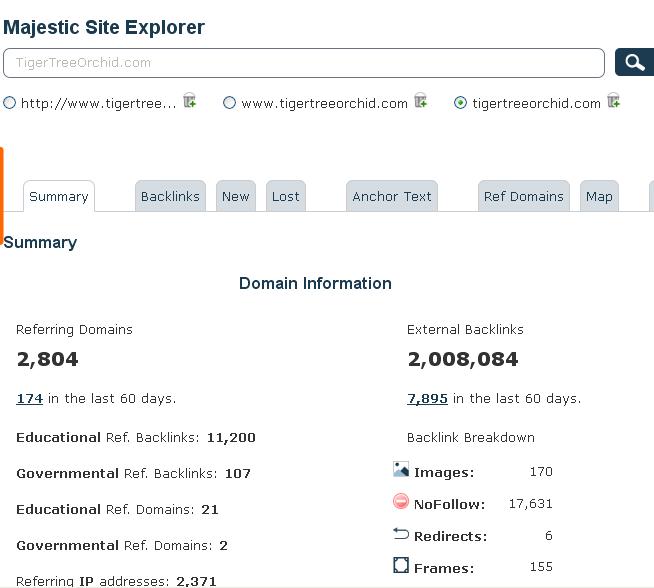Select the http://www.tigertree... radio button
This screenshot has width=654, height=588.
[x=10, y=103]
